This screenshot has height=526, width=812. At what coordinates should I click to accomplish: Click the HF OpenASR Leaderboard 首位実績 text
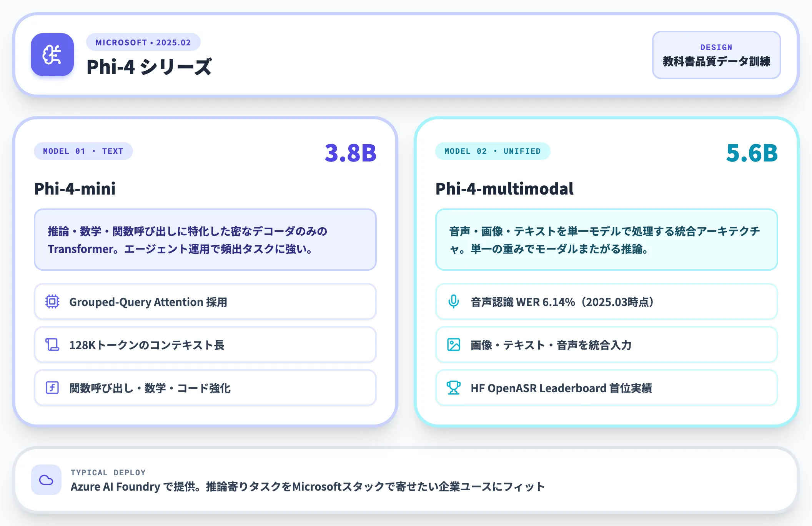(x=561, y=388)
